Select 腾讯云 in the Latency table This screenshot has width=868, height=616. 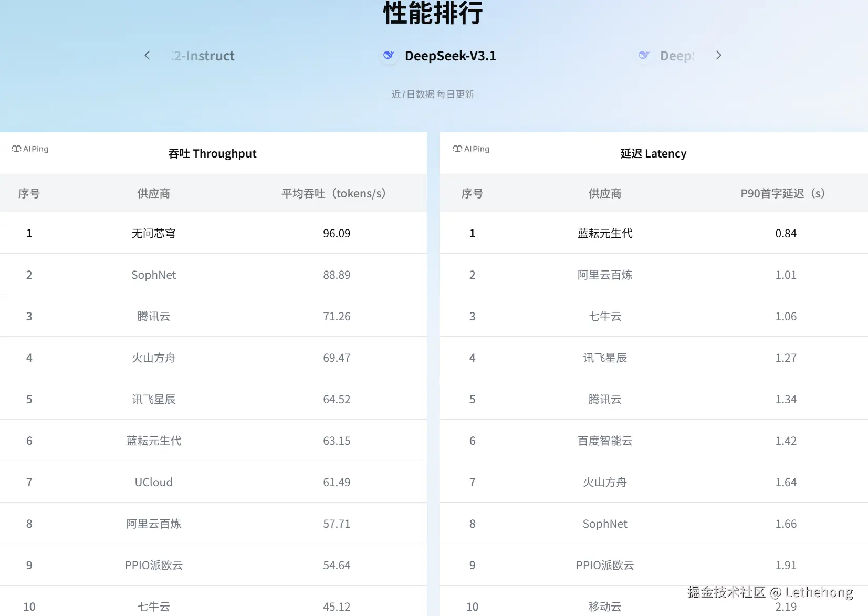pos(605,399)
